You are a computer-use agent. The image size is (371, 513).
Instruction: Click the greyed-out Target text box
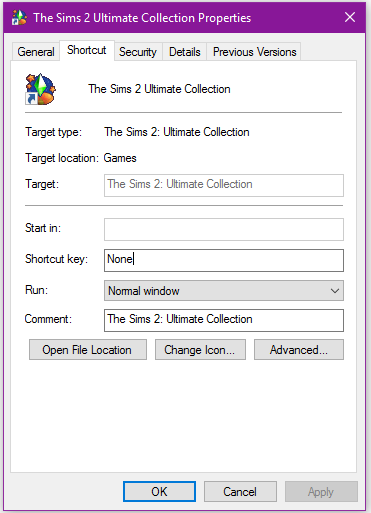click(224, 185)
